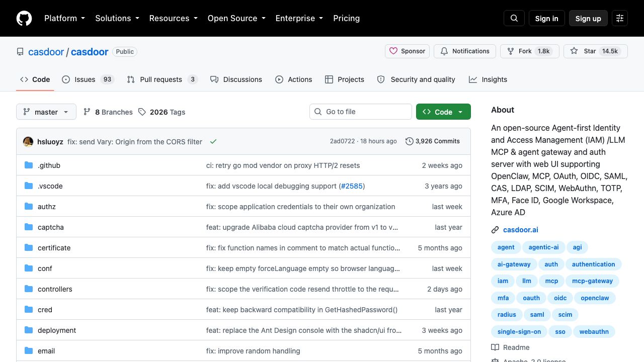644x362 pixels.
Task: Expand the Solutions menu
Action: [117, 18]
